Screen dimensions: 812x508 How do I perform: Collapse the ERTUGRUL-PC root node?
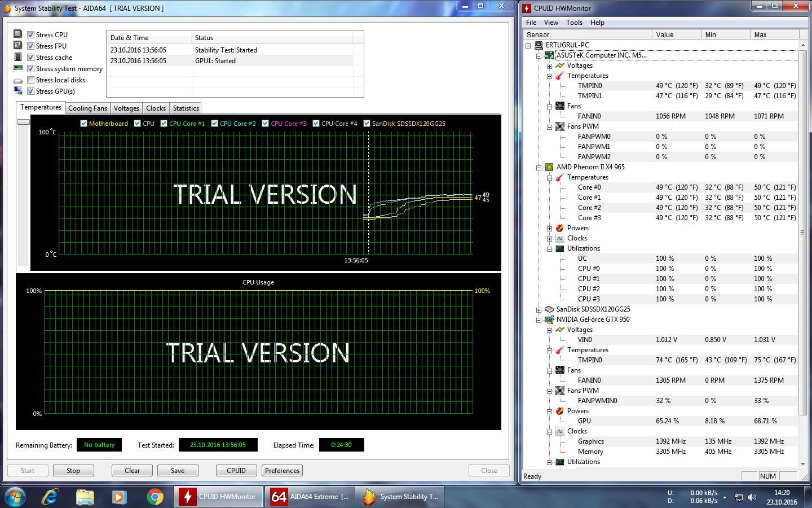click(528, 46)
